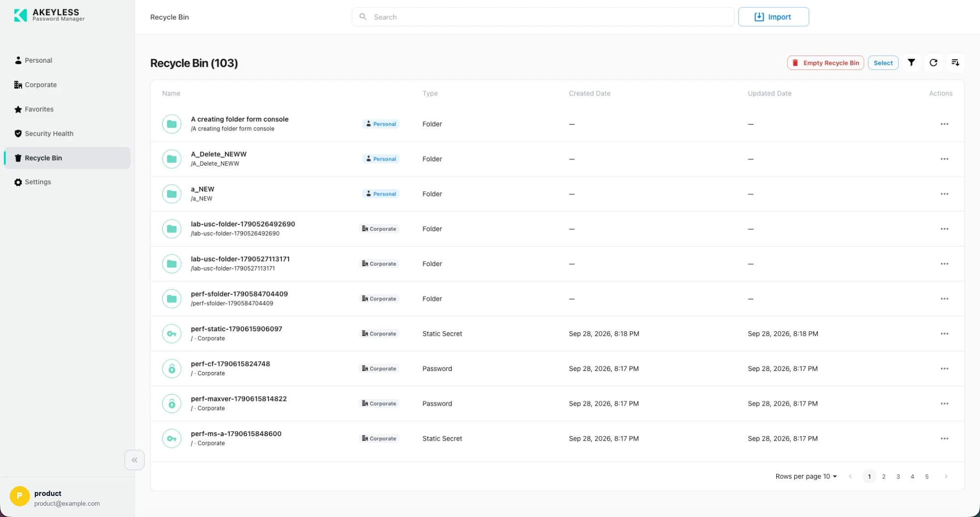
Task: Click folder icon for a_NEW row
Action: coord(171,194)
